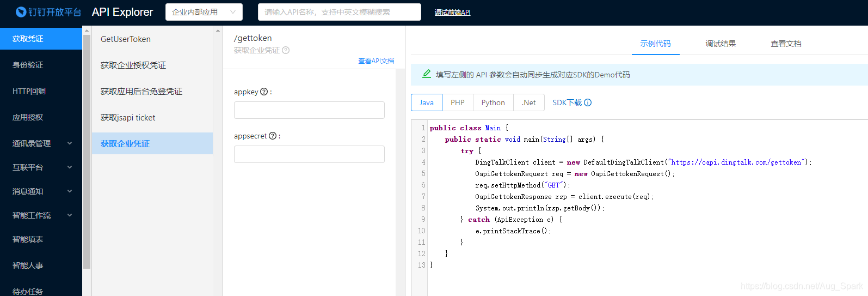Image resolution: width=868 pixels, height=296 pixels.
Task: Select the .Net code language tab
Action: (x=529, y=102)
